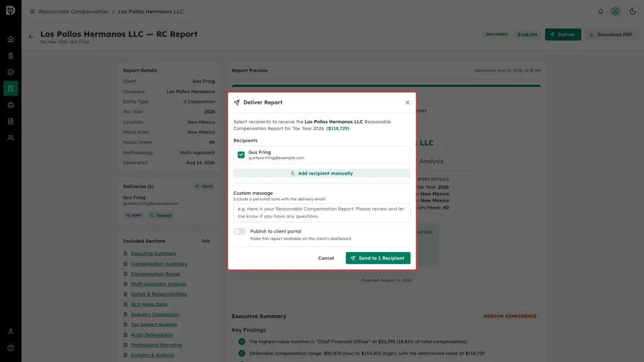644x362 pixels.
Task: Cancel the report delivery
Action: [x=326, y=258]
